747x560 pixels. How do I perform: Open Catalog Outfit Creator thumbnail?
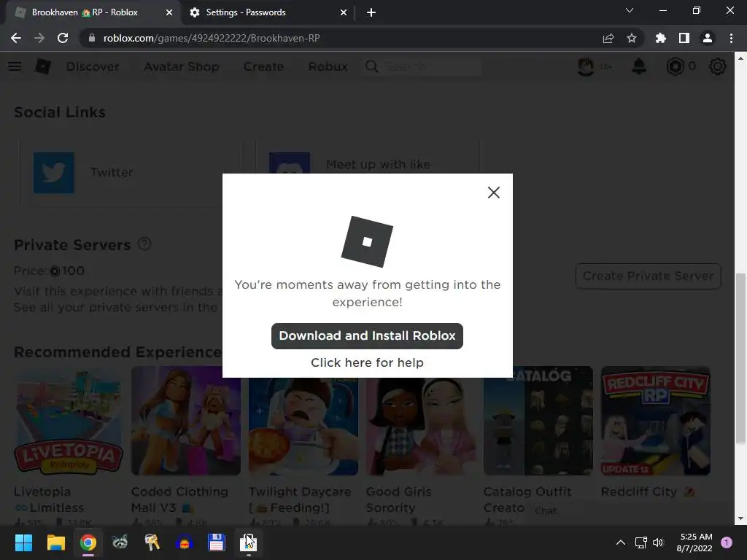(x=538, y=421)
